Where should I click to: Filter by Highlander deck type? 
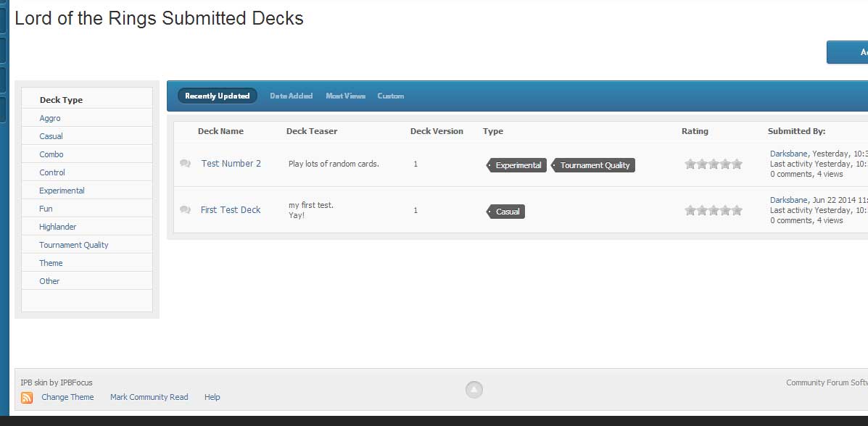pos(57,227)
